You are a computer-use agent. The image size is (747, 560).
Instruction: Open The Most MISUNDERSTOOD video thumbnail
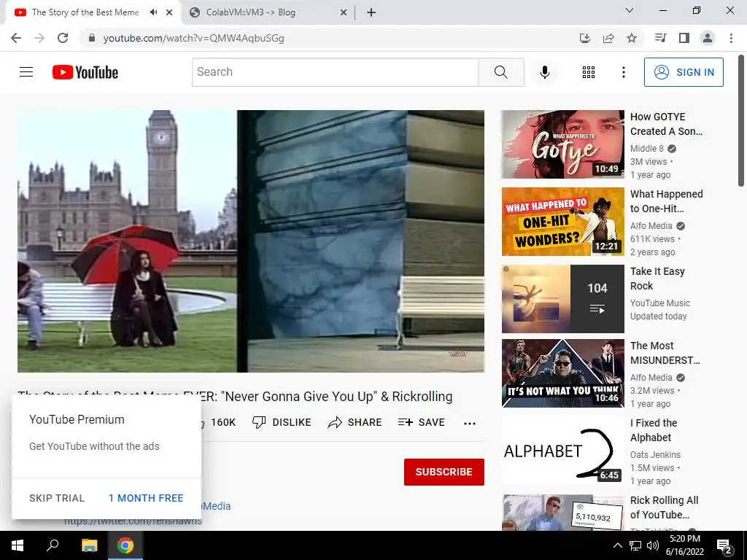[x=562, y=373]
